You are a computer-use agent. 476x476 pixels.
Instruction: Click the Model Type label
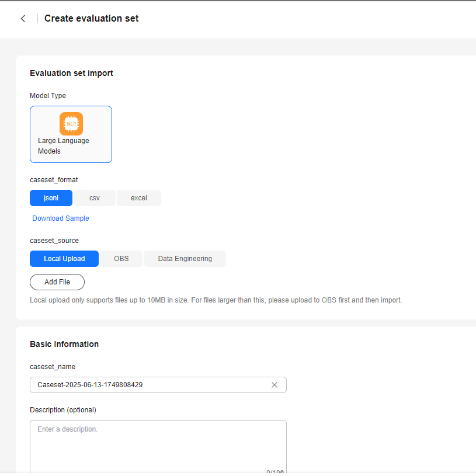pos(48,96)
